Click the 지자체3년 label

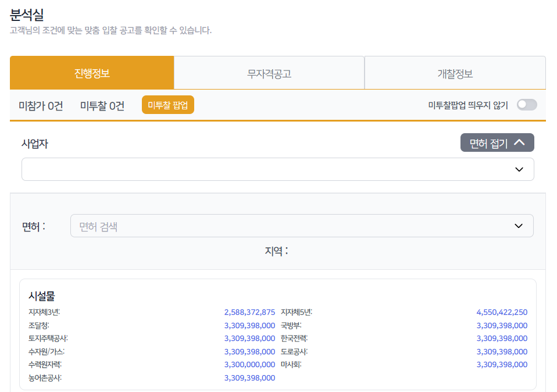(44, 312)
